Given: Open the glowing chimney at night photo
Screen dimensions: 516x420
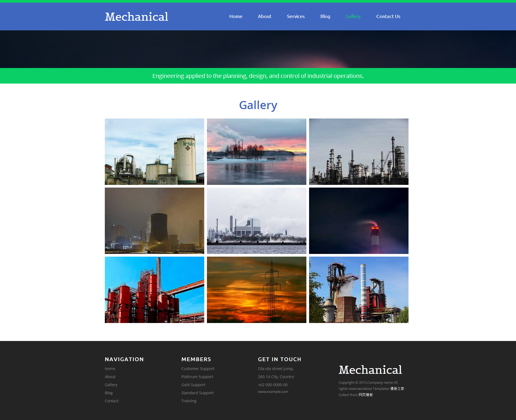Looking at the screenshot, I should (359, 221).
